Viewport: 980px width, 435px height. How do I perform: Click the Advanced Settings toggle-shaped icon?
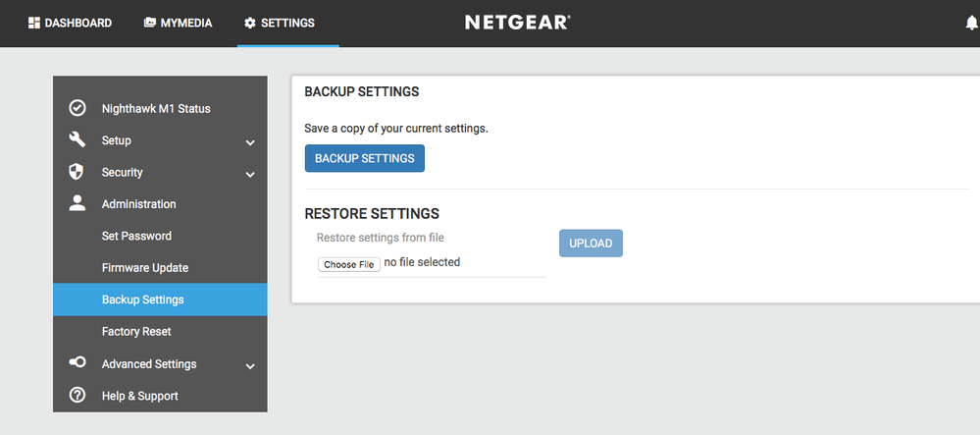(77, 362)
